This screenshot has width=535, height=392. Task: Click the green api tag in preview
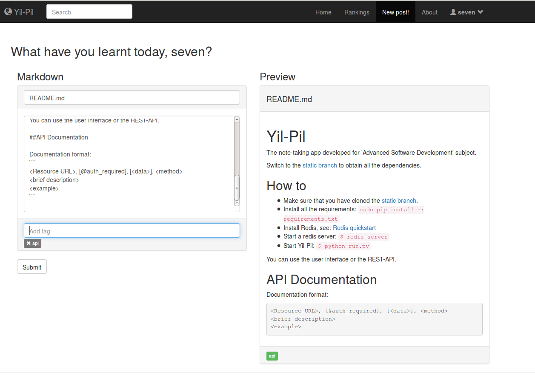[272, 356]
